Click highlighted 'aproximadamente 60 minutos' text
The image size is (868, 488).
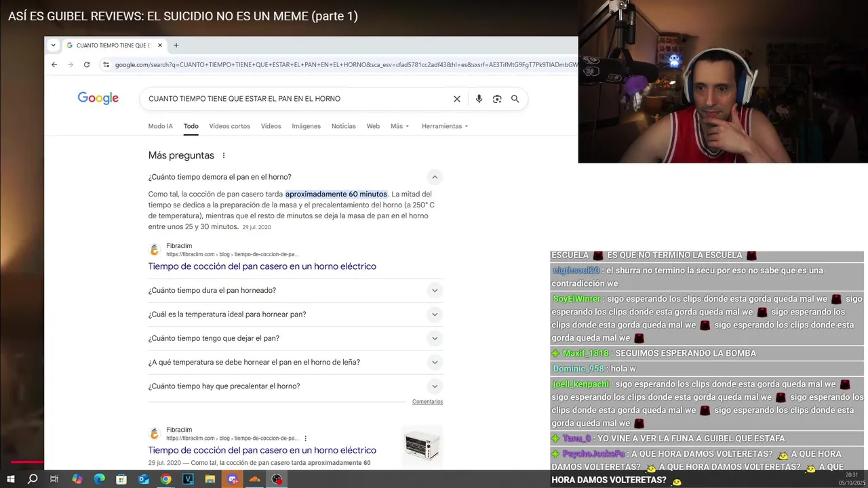coord(336,194)
